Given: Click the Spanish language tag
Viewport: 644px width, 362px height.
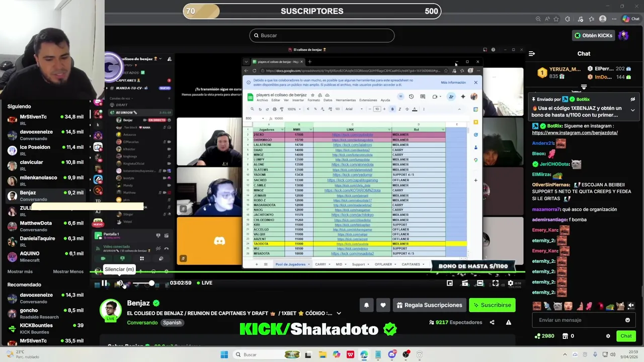Looking at the screenshot, I should pos(172,323).
